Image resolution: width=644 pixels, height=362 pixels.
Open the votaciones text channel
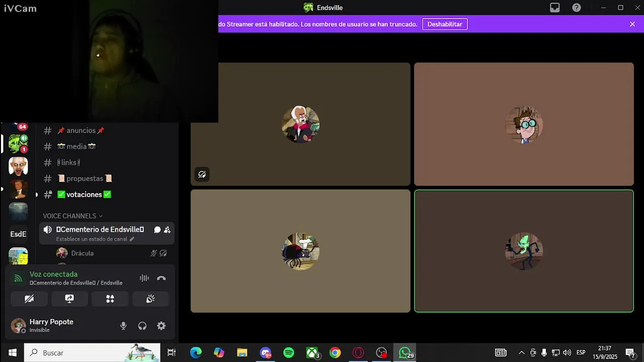click(84, 195)
